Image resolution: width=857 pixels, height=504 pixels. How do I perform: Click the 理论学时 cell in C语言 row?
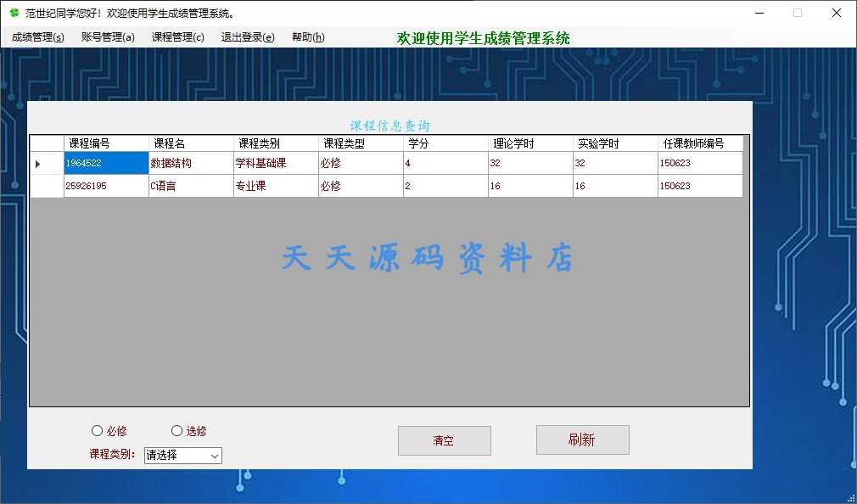(x=530, y=186)
